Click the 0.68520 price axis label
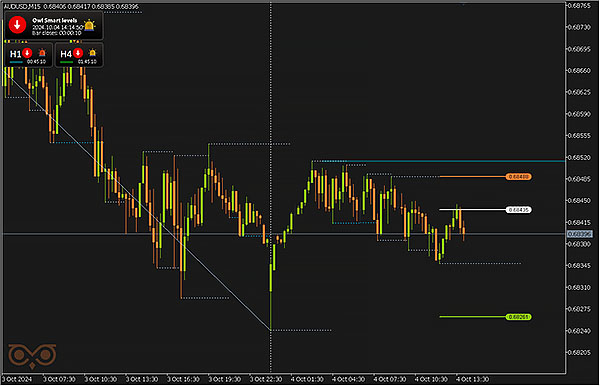Screen dimensions: 600x386 [579, 157]
